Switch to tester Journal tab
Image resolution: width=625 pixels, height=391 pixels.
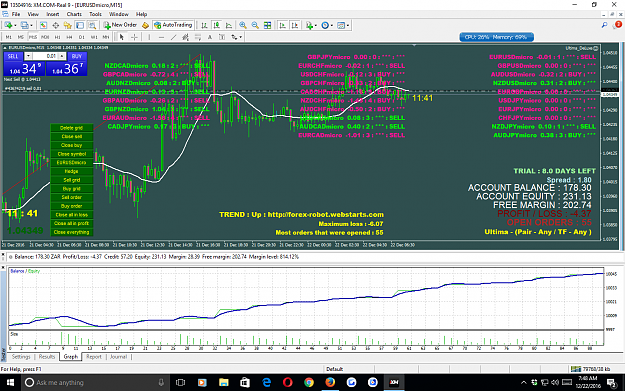click(x=118, y=357)
